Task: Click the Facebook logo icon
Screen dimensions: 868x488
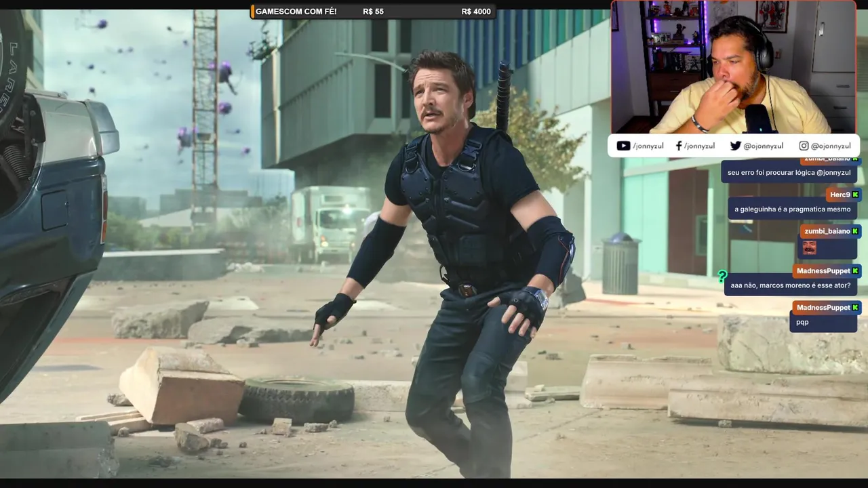Action: pyautogui.click(x=679, y=146)
